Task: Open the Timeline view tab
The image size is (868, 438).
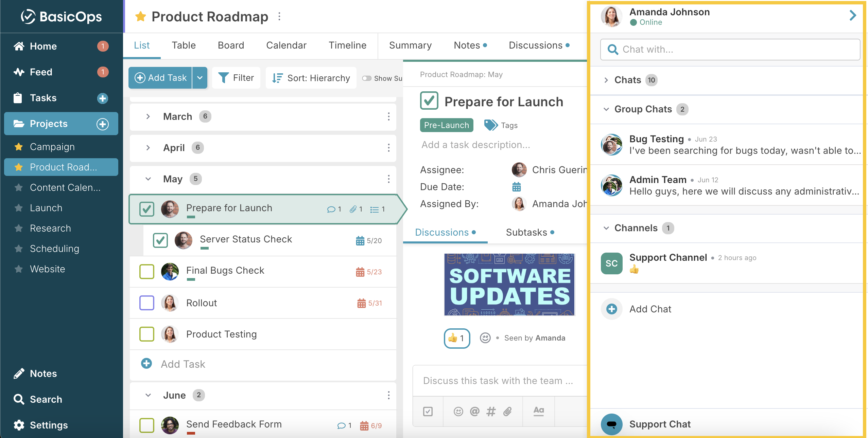Action: pos(347,45)
